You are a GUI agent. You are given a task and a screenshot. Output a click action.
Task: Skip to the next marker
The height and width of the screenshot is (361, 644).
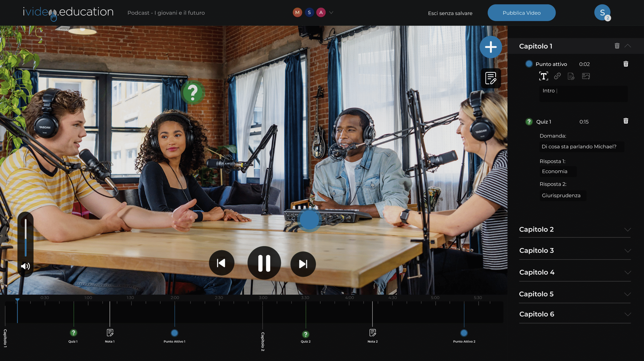(x=303, y=264)
